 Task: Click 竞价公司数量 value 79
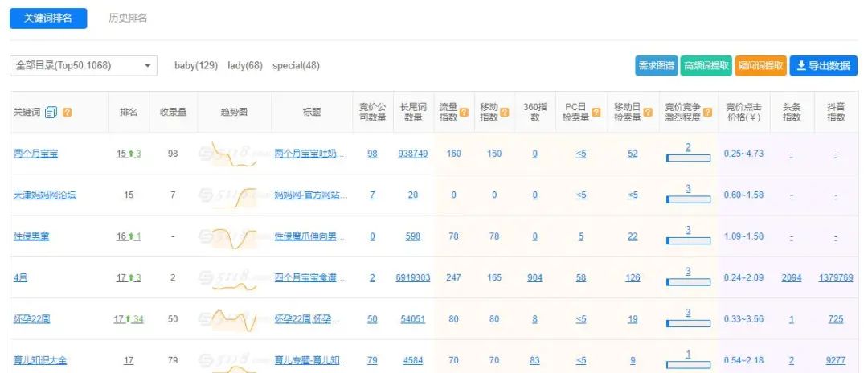pyautogui.click(x=373, y=360)
